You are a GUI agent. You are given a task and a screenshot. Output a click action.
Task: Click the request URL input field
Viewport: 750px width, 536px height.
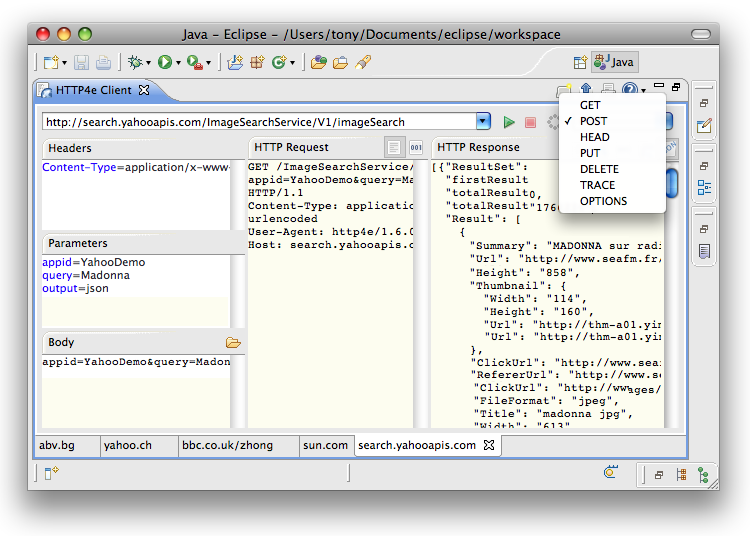click(x=258, y=122)
